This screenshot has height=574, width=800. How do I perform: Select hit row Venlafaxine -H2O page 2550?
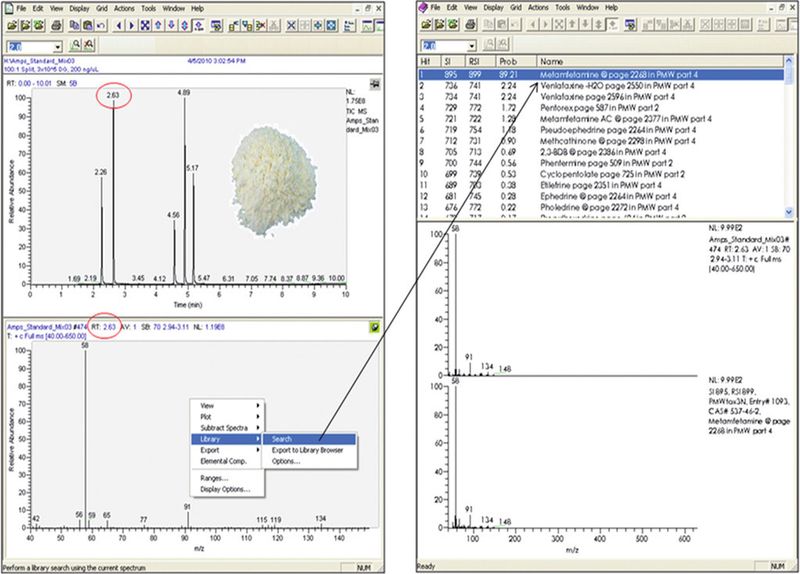click(x=601, y=86)
